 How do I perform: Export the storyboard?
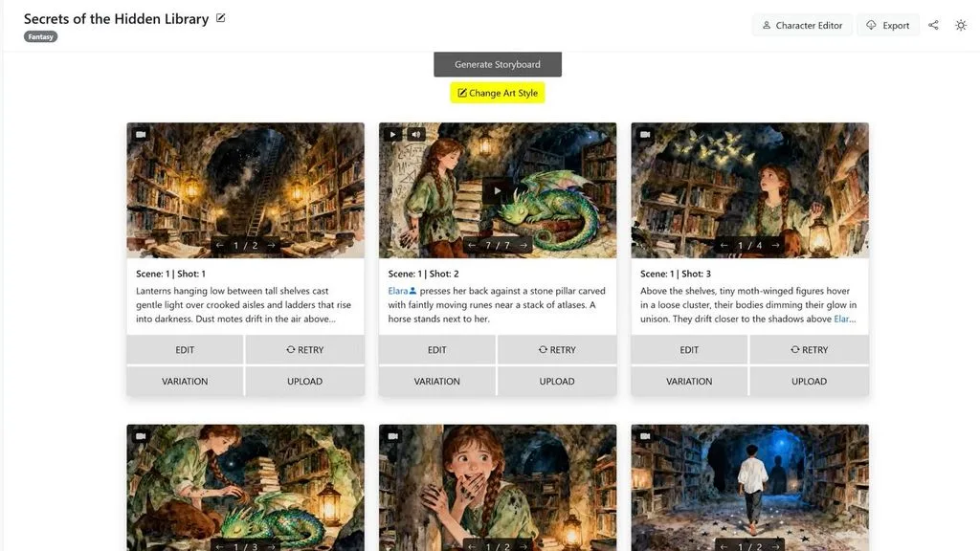[x=887, y=26]
